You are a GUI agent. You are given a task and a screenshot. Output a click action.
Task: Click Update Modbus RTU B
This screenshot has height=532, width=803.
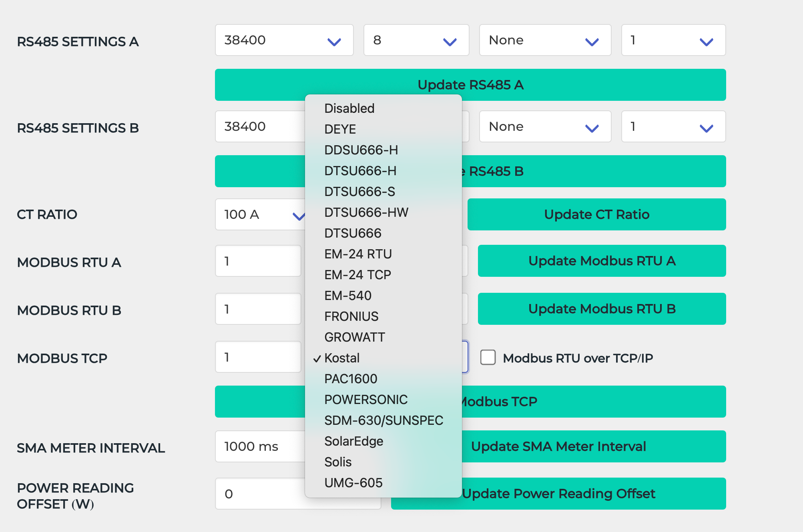coord(601,309)
